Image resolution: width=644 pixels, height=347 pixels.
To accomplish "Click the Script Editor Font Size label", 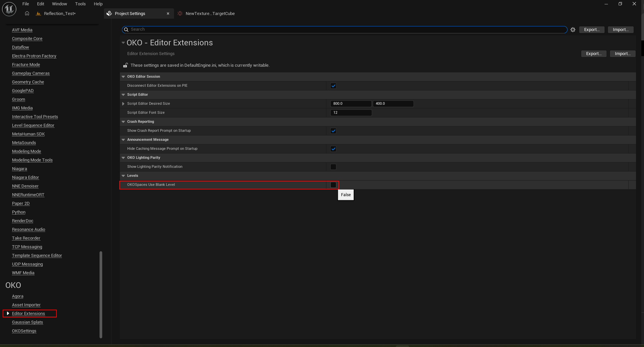I will click(x=146, y=113).
